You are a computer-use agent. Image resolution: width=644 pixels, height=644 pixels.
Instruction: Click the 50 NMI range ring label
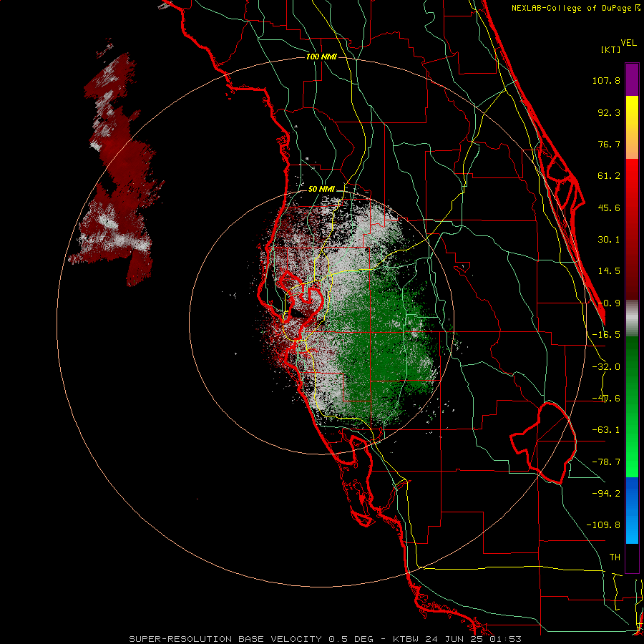pyautogui.click(x=321, y=190)
